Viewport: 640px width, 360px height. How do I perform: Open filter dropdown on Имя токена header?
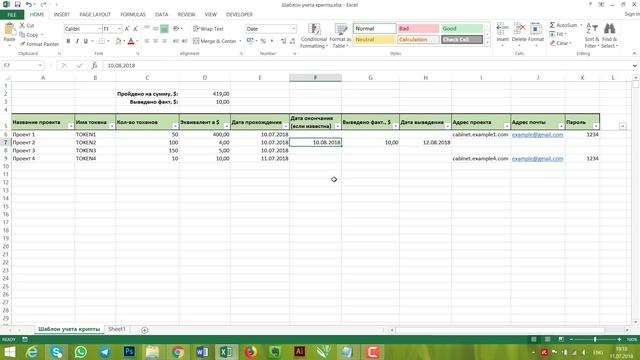tap(112, 127)
